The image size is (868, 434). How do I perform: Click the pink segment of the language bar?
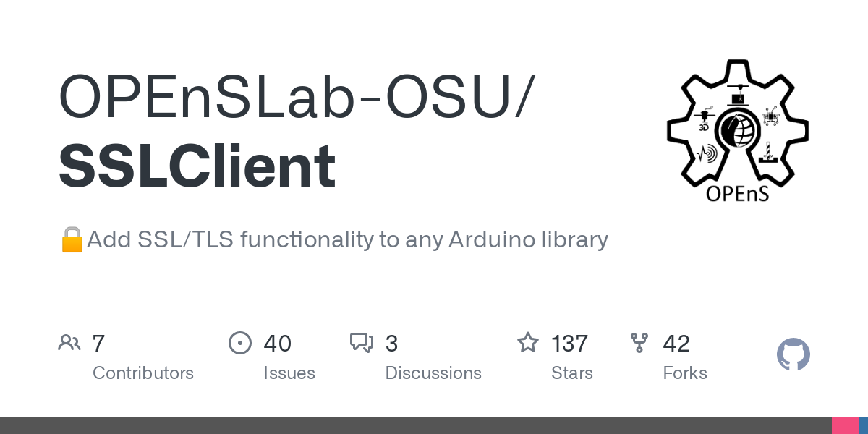pos(845,425)
